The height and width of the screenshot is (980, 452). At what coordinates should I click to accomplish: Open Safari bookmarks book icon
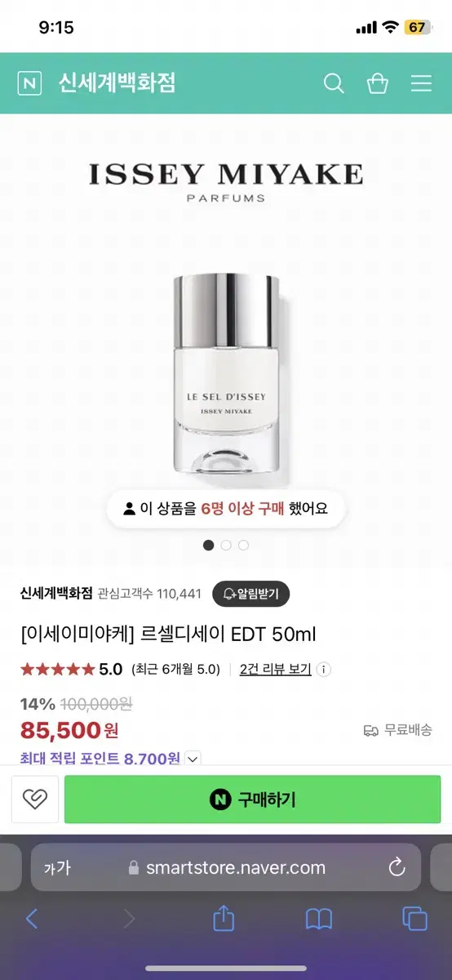pyautogui.click(x=319, y=920)
